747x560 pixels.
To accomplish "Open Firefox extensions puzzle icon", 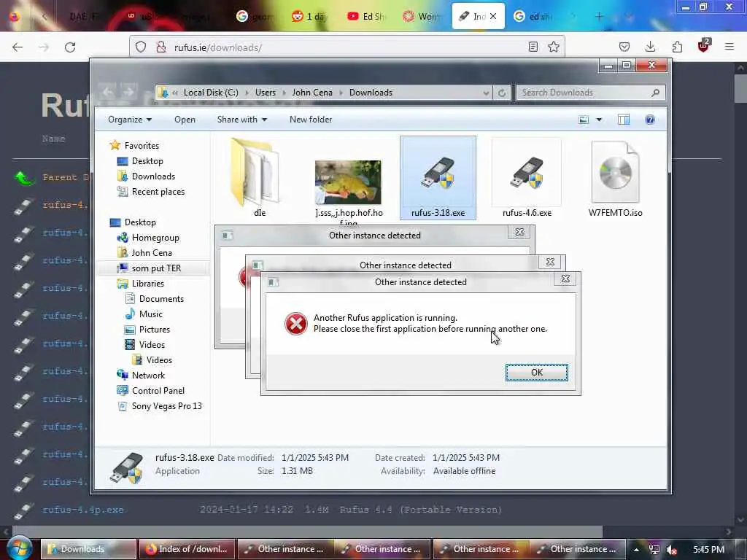I will point(677,47).
